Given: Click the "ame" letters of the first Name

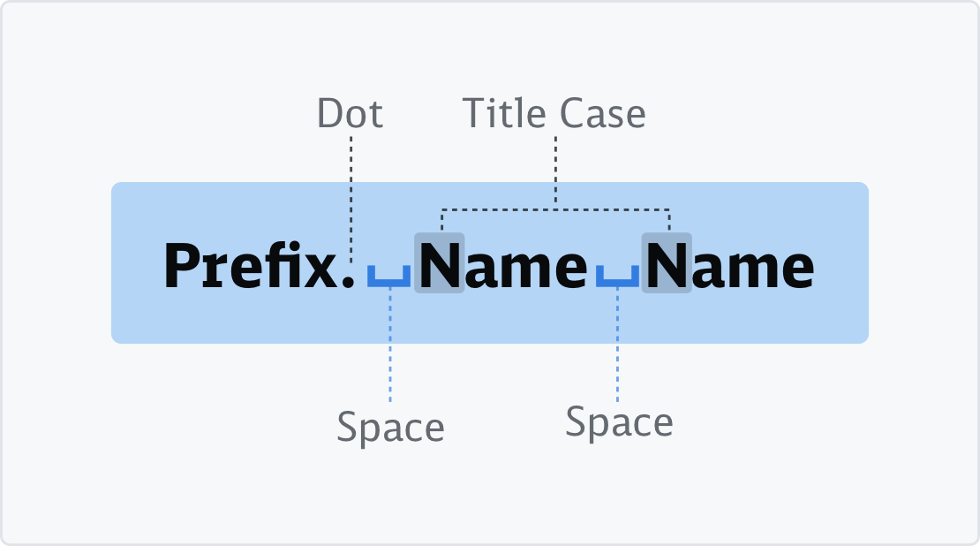Looking at the screenshot, I should pyautogui.click(x=526, y=269).
